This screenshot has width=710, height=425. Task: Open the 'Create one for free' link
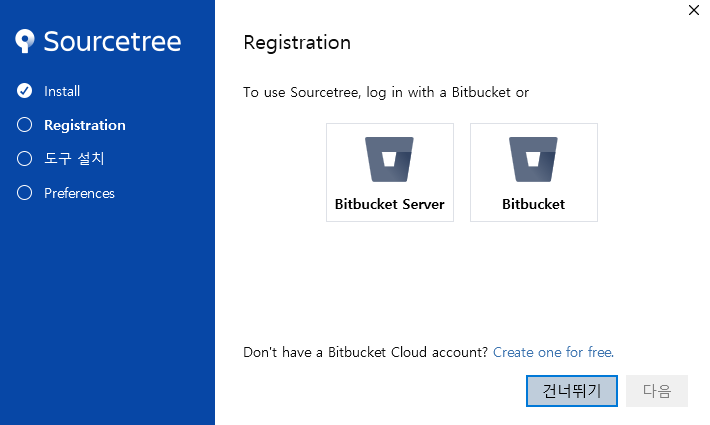click(x=553, y=352)
